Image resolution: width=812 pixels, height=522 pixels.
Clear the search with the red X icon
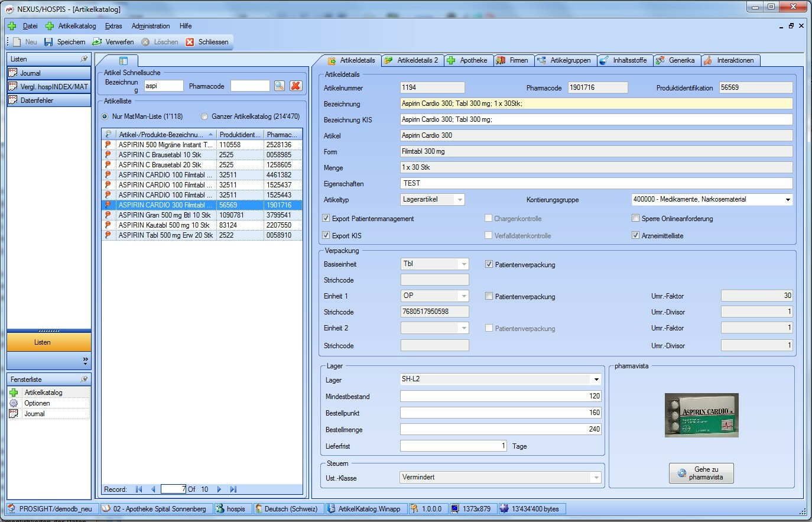pyautogui.click(x=296, y=86)
